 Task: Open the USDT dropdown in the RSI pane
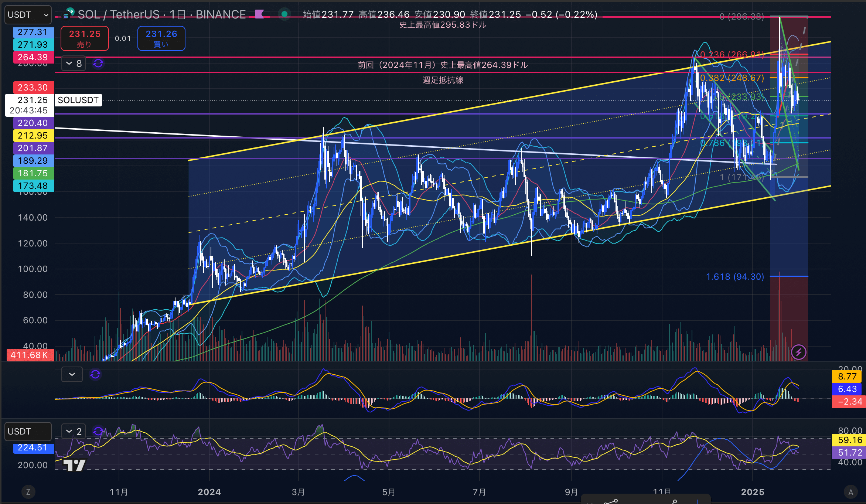28,432
